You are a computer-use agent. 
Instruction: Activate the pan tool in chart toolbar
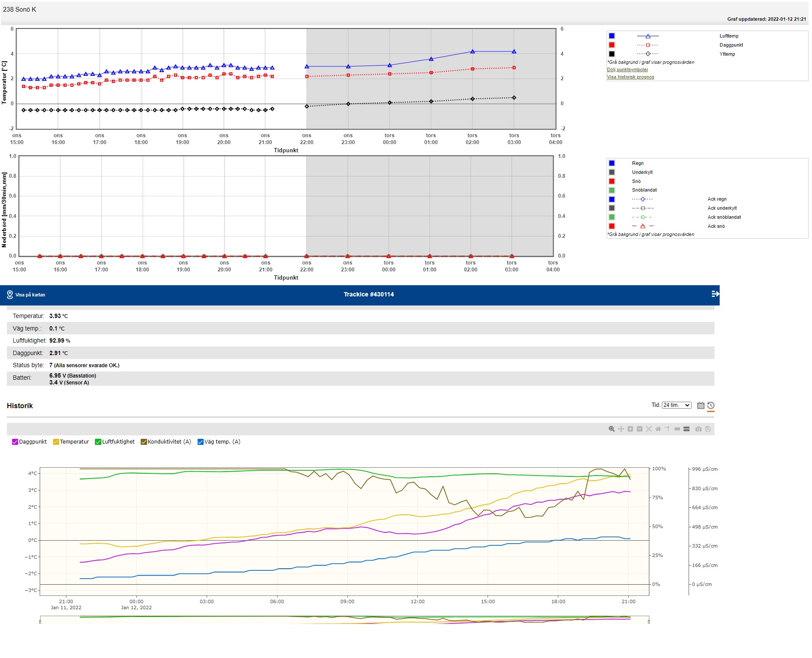click(621, 429)
